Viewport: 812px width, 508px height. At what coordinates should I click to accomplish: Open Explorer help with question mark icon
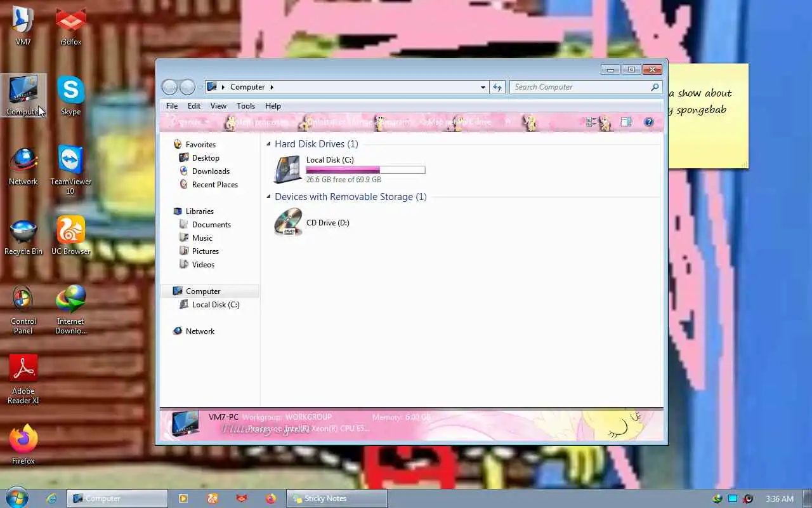click(x=648, y=122)
